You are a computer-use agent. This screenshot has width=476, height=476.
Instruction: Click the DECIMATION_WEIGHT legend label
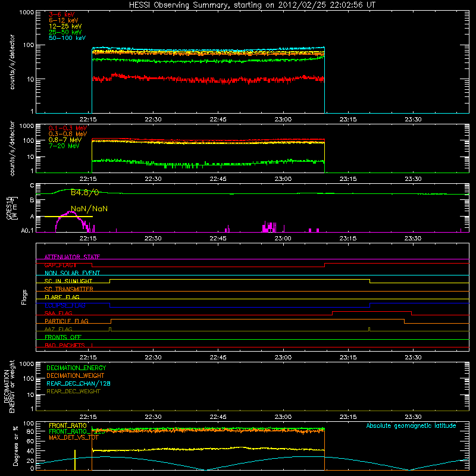[76, 376]
